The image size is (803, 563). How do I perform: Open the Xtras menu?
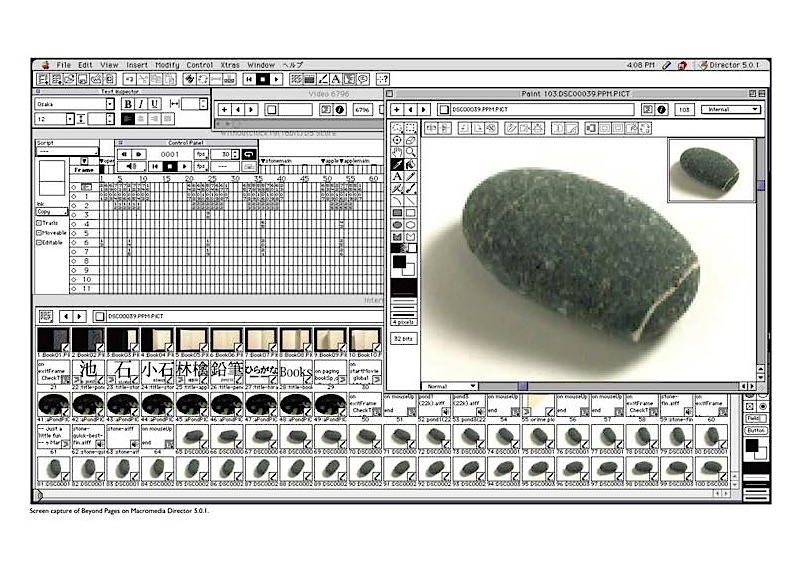230,65
